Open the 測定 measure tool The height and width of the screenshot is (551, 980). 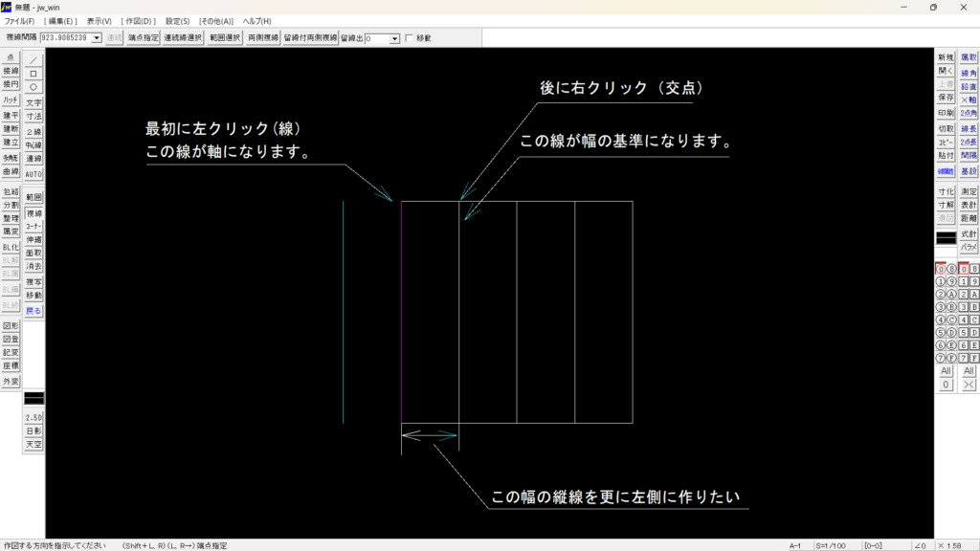tap(969, 191)
